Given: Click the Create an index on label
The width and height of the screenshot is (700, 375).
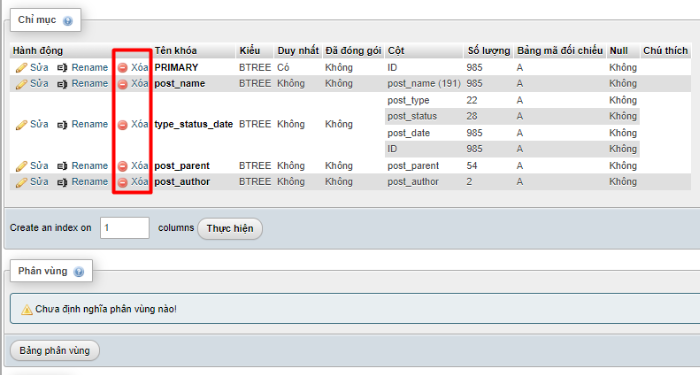Looking at the screenshot, I should coord(50,228).
